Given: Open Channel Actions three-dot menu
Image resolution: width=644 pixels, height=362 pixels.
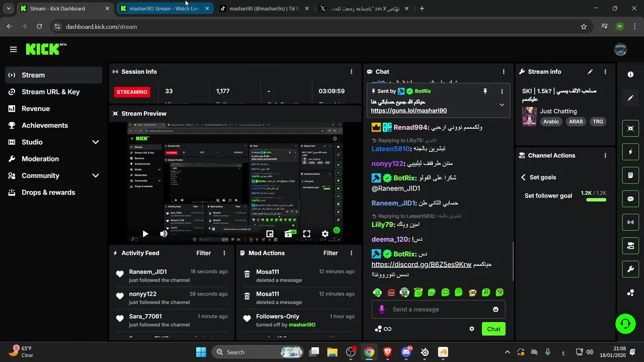Looking at the screenshot, I should pos(605,156).
